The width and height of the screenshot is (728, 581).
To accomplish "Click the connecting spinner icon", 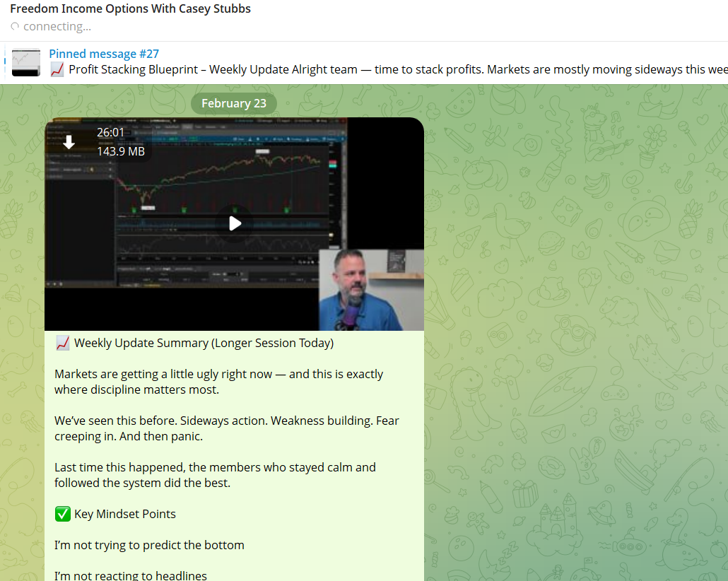I will click(x=15, y=27).
